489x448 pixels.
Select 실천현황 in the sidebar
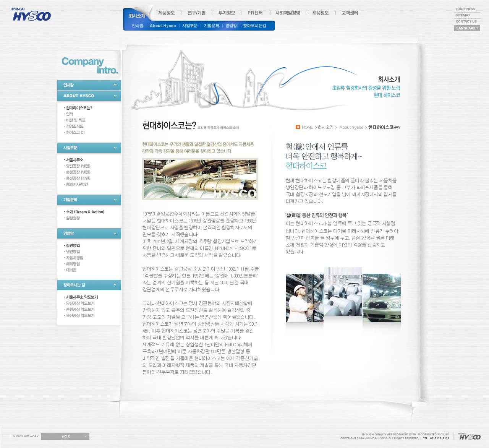(73, 218)
